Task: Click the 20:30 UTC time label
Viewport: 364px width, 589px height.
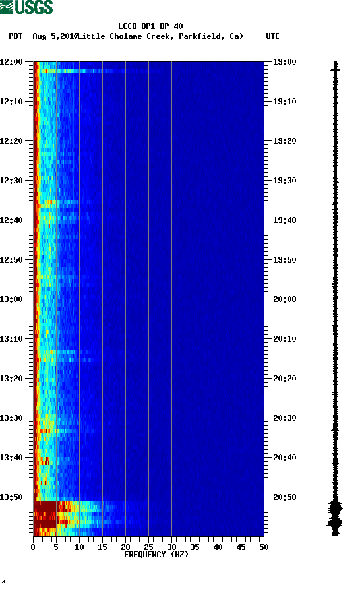Action: coord(284,418)
